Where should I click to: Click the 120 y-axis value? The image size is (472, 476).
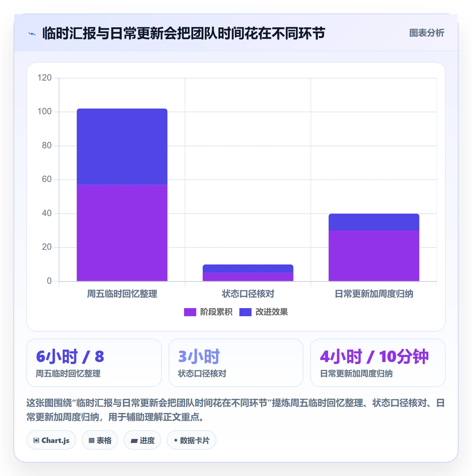point(45,78)
